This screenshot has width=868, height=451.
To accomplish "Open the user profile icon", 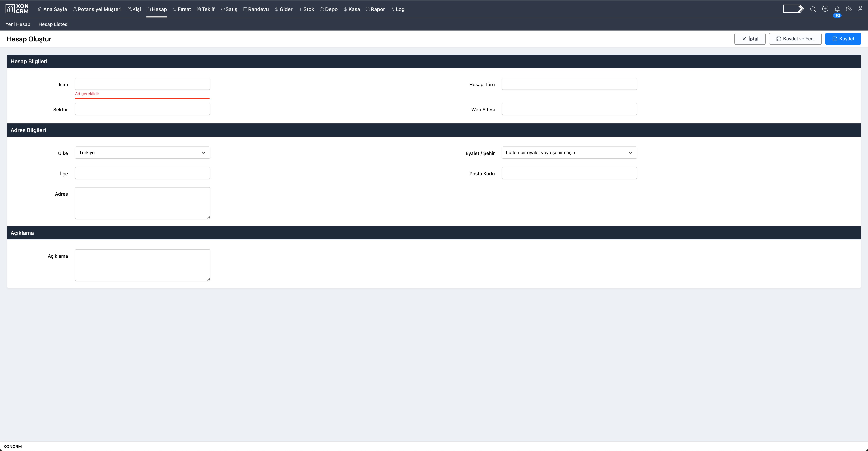I will click(x=860, y=9).
